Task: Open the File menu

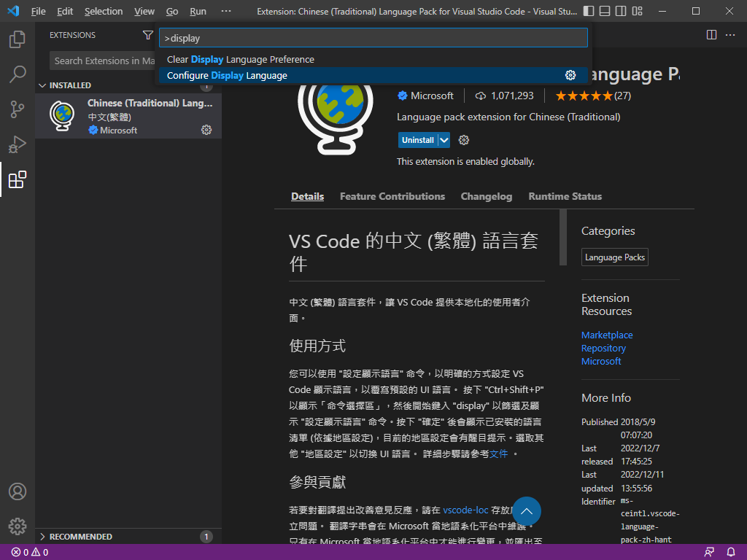Action: [x=38, y=12]
